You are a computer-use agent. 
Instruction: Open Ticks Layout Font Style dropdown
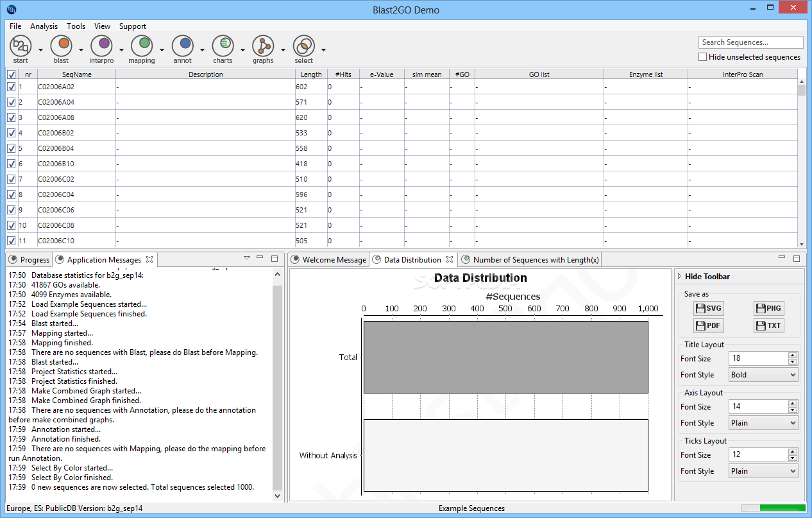[763, 471]
